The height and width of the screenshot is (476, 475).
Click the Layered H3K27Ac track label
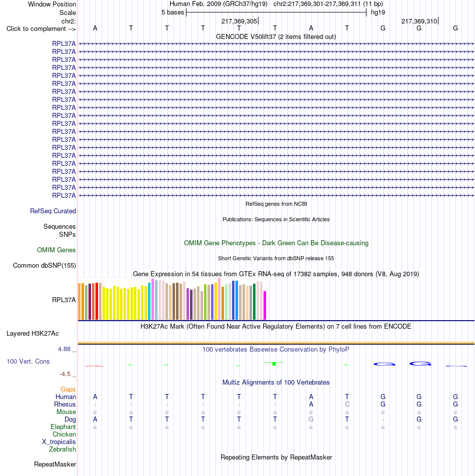click(x=32, y=333)
